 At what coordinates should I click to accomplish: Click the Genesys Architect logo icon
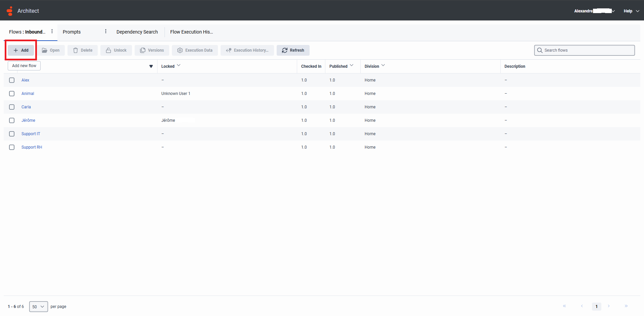click(x=9, y=11)
